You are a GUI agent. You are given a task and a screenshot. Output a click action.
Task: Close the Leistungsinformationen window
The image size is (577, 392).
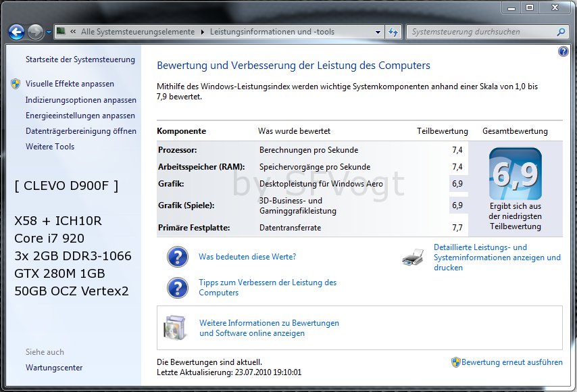(x=555, y=7)
